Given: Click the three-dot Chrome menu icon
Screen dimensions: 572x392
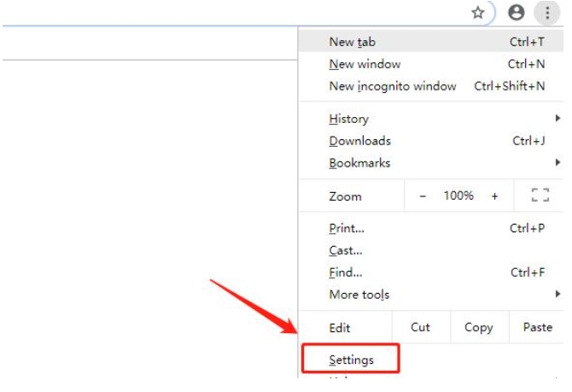Looking at the screenshot, I should point(545,13).
